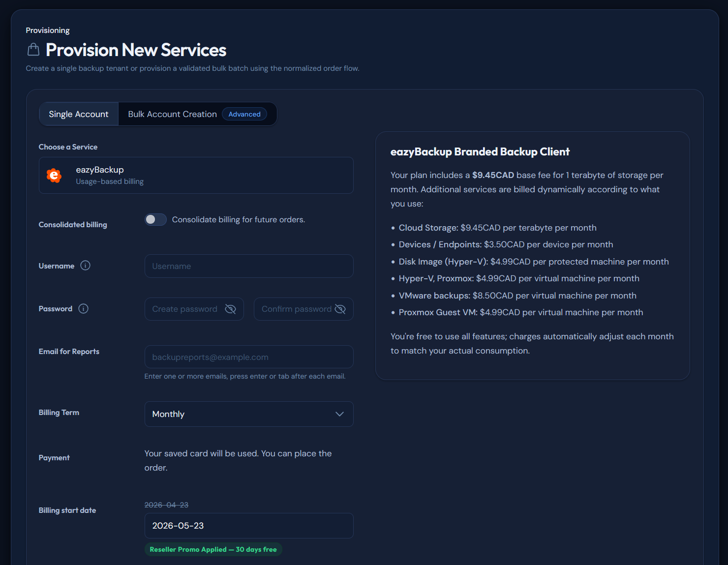Click the Disk Image (Hyper-V) pricing line
The width and height of the screenshot is (728, 565).
point(534,262)
